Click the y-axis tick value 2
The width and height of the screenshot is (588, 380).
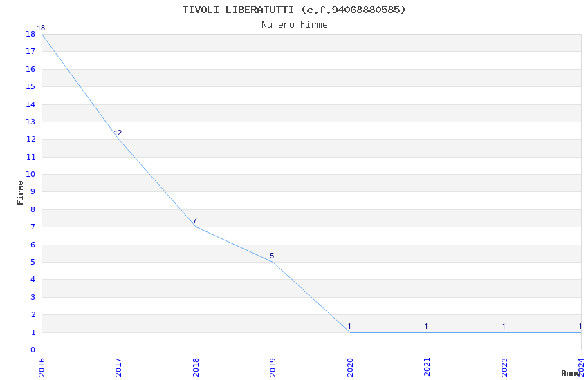coord(33,314)
